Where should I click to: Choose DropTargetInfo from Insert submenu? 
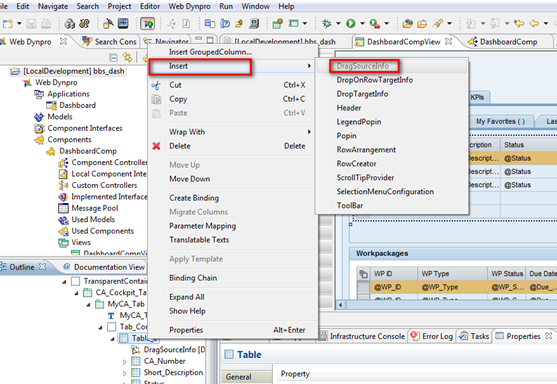pos(392,94)
